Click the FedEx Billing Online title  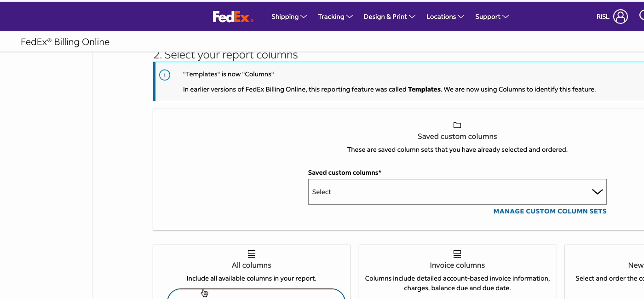coord(65,42)
